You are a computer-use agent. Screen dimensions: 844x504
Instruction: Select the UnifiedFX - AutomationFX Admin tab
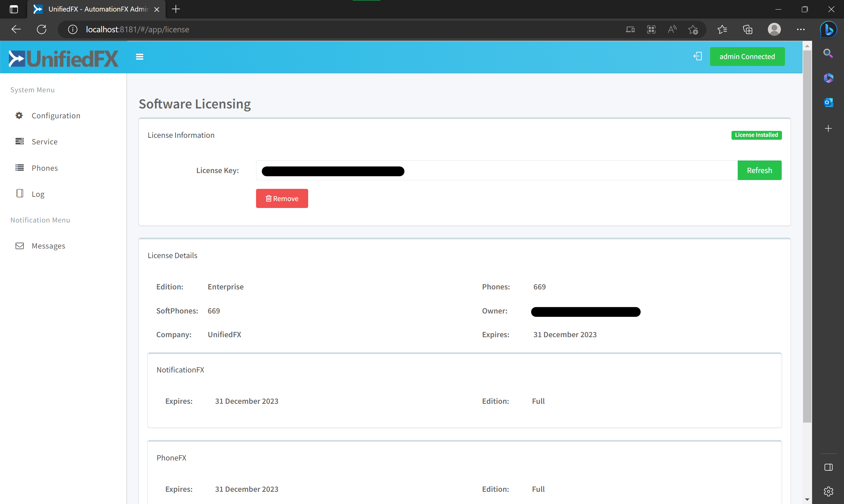tap(96, 9)
